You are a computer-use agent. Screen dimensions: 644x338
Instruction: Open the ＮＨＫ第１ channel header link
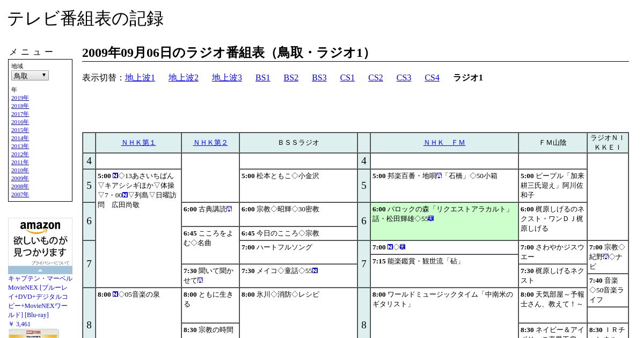tap(138, 143)
